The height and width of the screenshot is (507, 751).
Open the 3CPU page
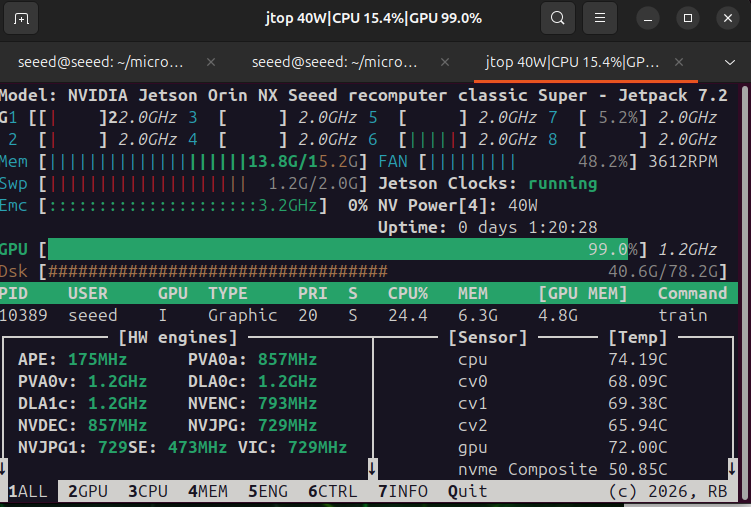point(148,492)
